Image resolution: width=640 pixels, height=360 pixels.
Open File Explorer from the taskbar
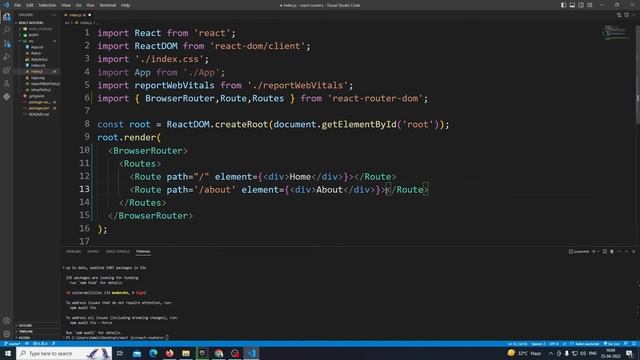coord(186,353)
